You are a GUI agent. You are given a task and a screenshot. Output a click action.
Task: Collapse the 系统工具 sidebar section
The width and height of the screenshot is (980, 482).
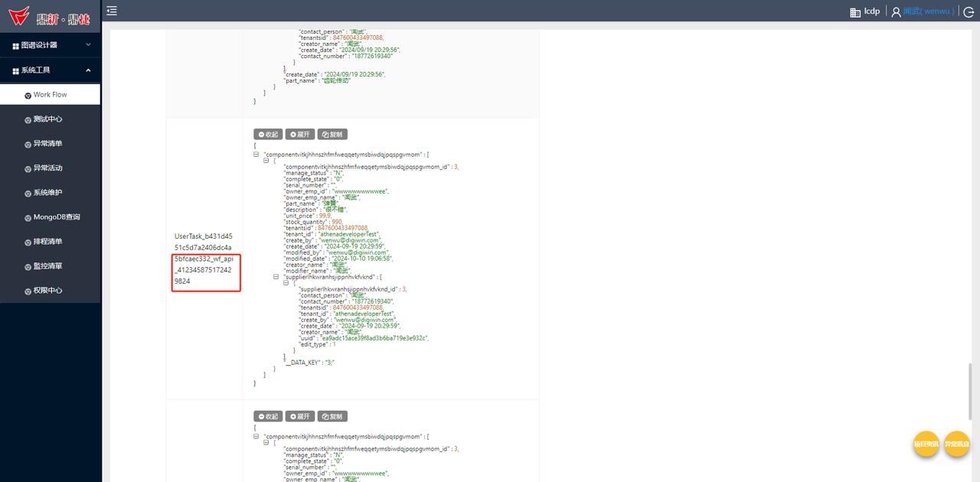click(51, 70)
